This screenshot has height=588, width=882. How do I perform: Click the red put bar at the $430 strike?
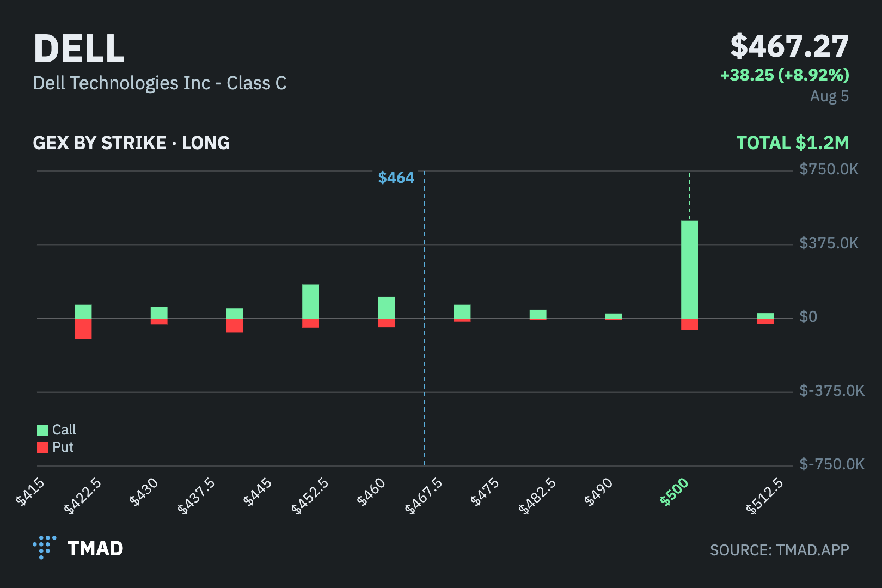(159, 322)
